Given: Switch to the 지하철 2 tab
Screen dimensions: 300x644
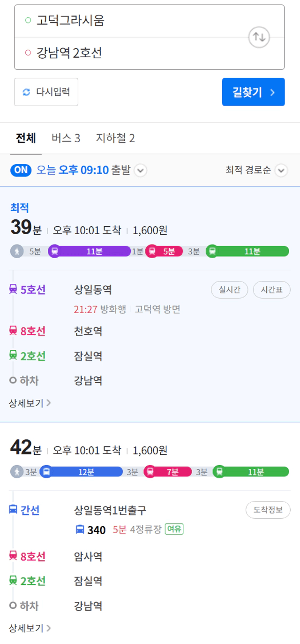Looking at the screenshot, I should [115, 138].
